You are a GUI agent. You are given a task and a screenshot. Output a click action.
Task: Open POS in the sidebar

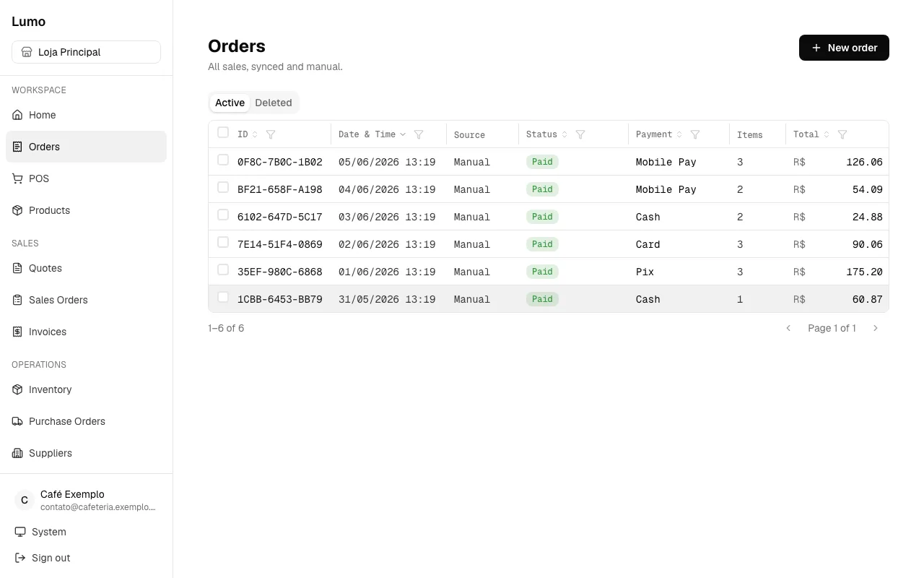point(86,178)
